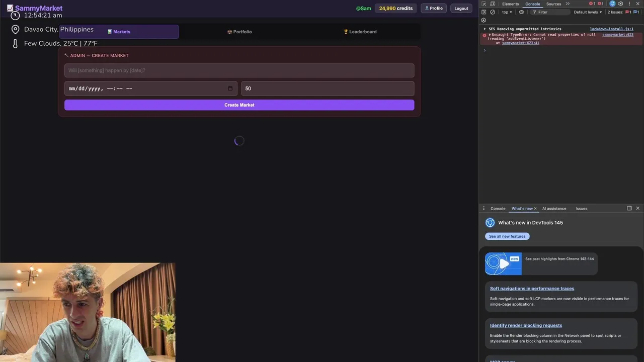Viewport: 644px width, 362px height.
Task: Switch to the Console panel tab
Action: point(532,4)
